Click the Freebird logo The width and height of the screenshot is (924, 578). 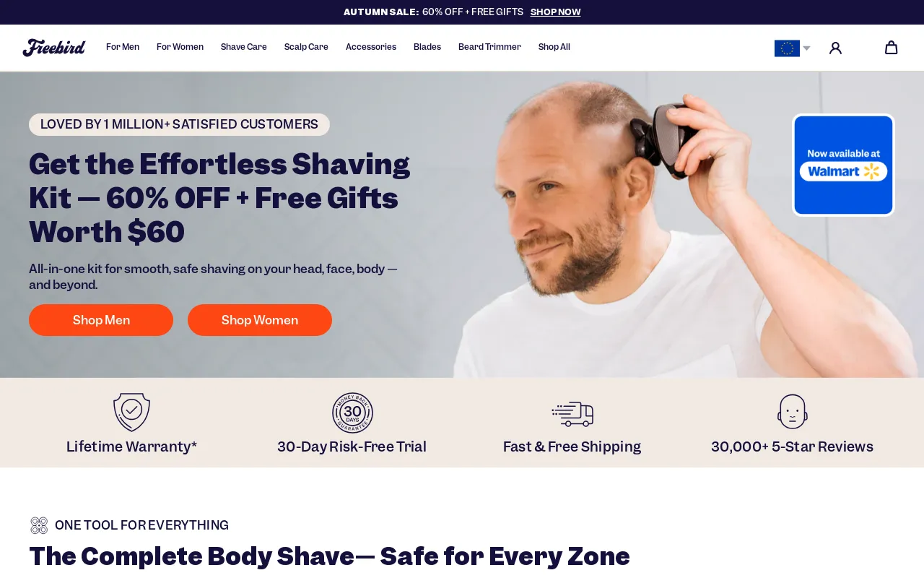point(54,48)
